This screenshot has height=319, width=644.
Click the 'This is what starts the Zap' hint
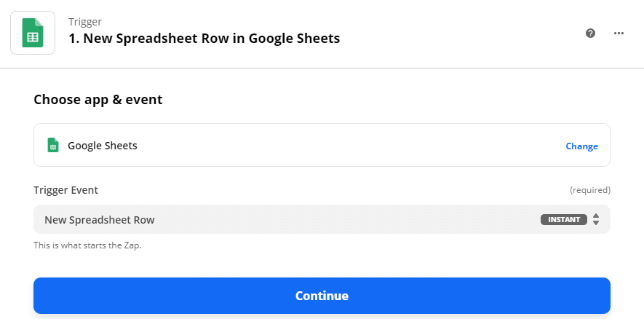(x=87, y=245)
